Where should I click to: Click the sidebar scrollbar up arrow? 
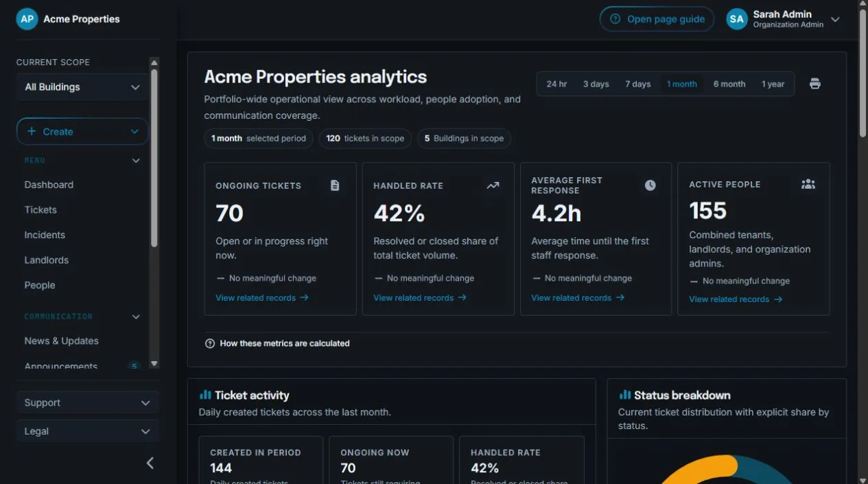pyautogui.click(x=154, y=62)
